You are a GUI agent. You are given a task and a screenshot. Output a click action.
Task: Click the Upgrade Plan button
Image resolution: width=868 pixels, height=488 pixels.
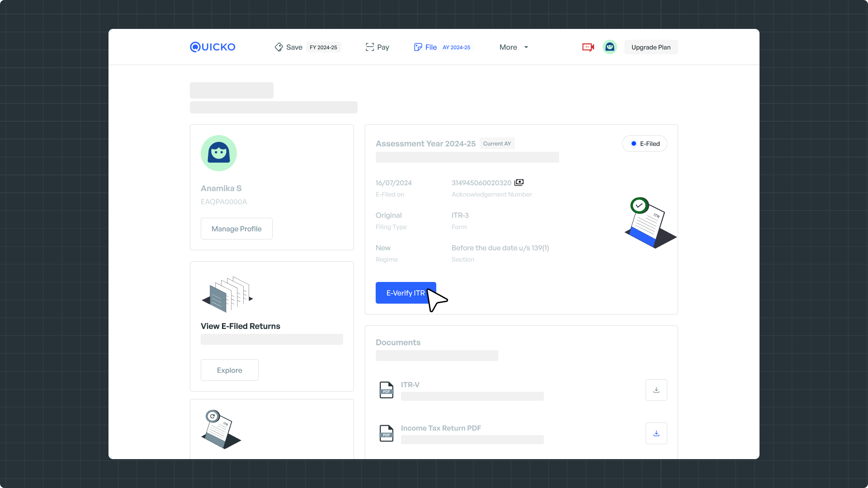tap(651, 47)
